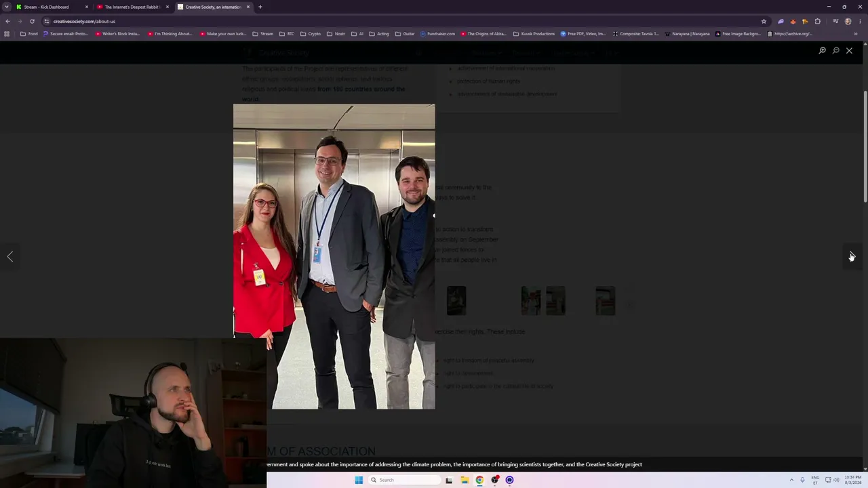Screen dimensions: 868x488
Task: Open the Composite: Tavola bookmark
Action: [x=635, y=34]
